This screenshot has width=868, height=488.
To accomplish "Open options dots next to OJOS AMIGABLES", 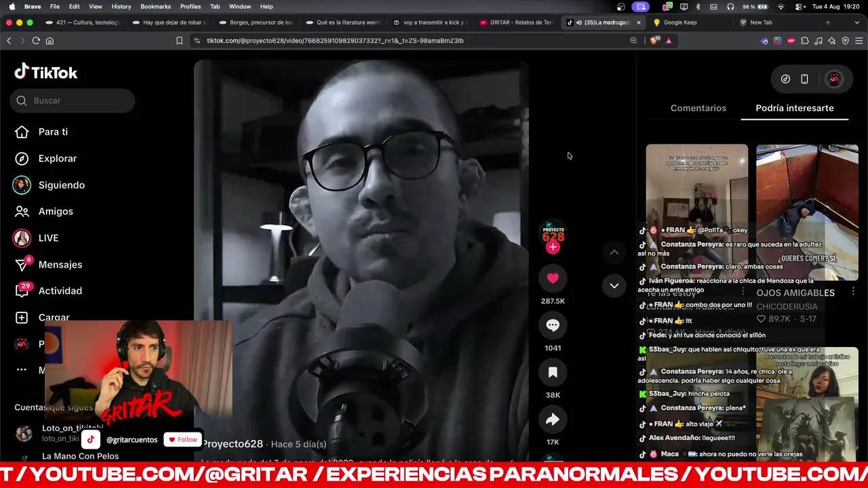I will click(852, 291).
